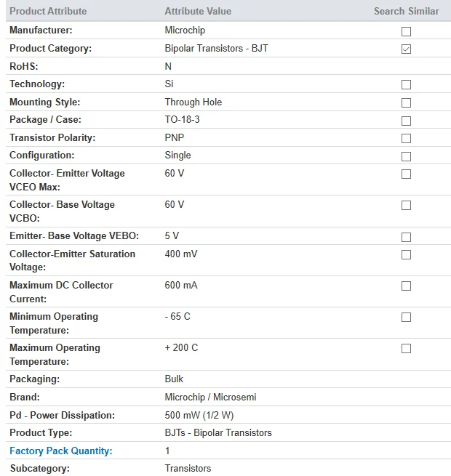Select Maximum DC Collector Current checkbox
The height and width of the screenshot is (476, 451).
(x=406, y=286)
